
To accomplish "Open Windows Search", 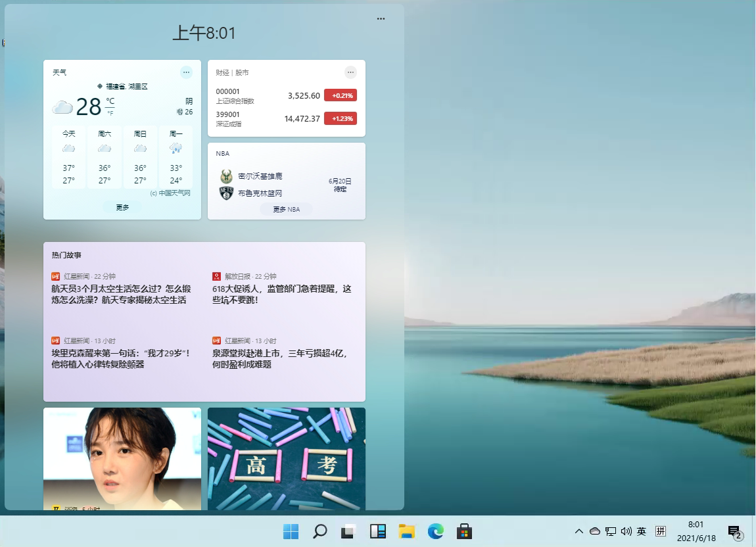I will (319, 531).
